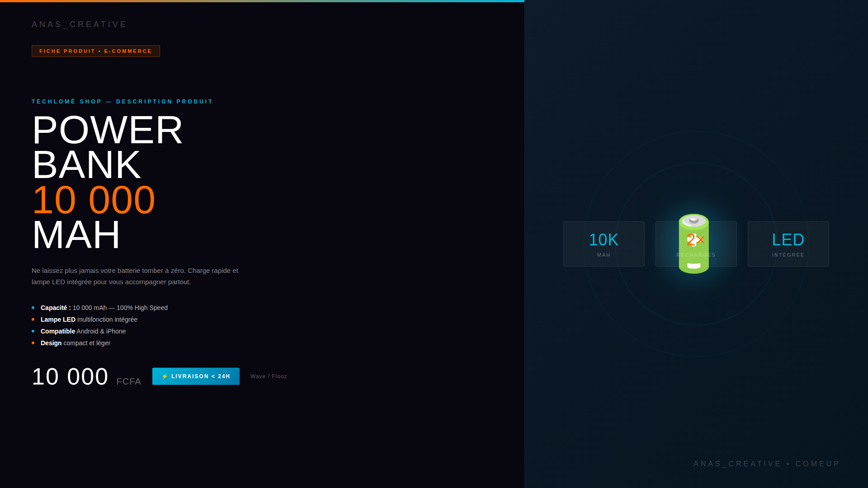868x488 pixels.
Task: Click the Techlomé Shop description heading
Action: point(122,102)
